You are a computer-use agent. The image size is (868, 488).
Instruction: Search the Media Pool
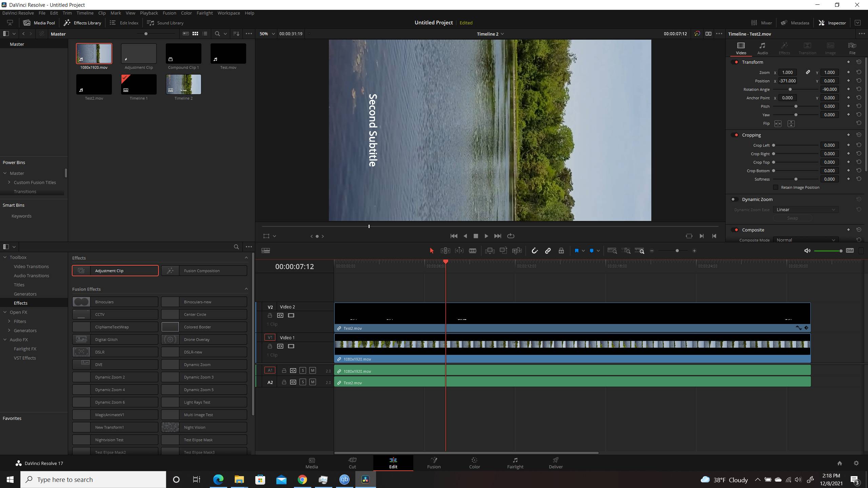pos(217,34)
